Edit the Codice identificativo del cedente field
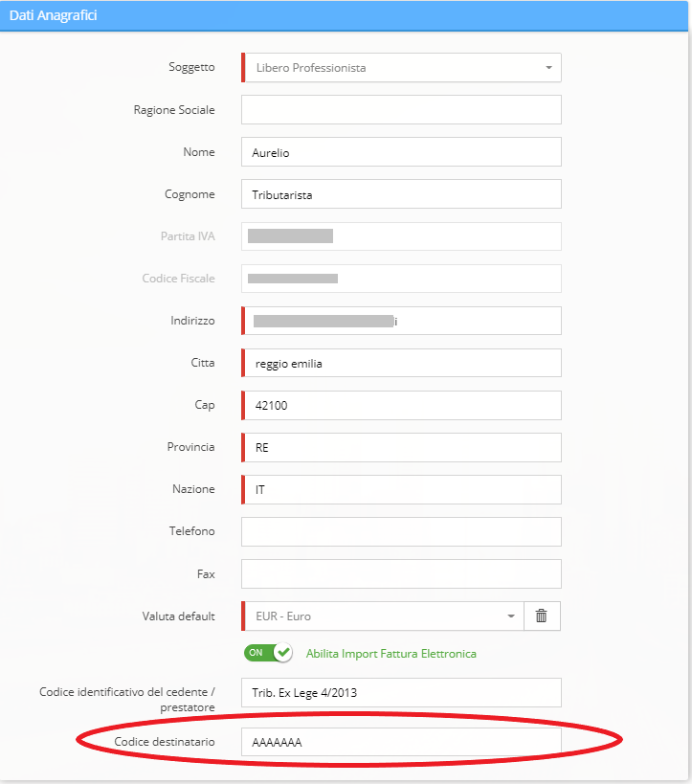 (x=401, y=692)
